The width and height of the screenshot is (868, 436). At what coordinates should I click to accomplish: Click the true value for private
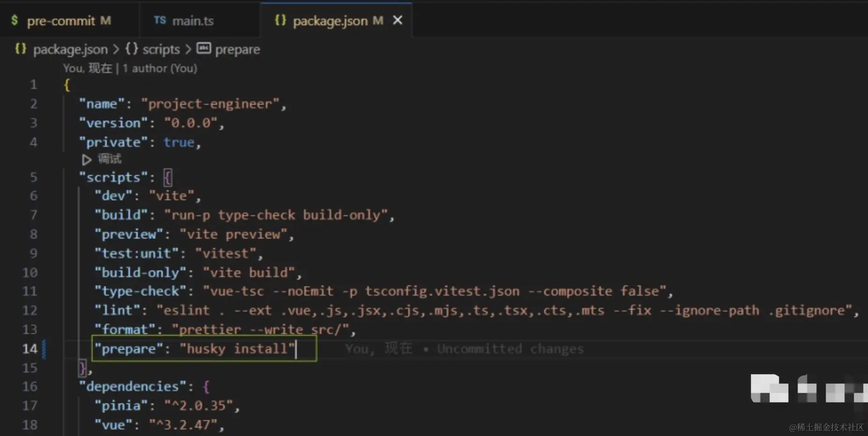click(x=179, y=142)
